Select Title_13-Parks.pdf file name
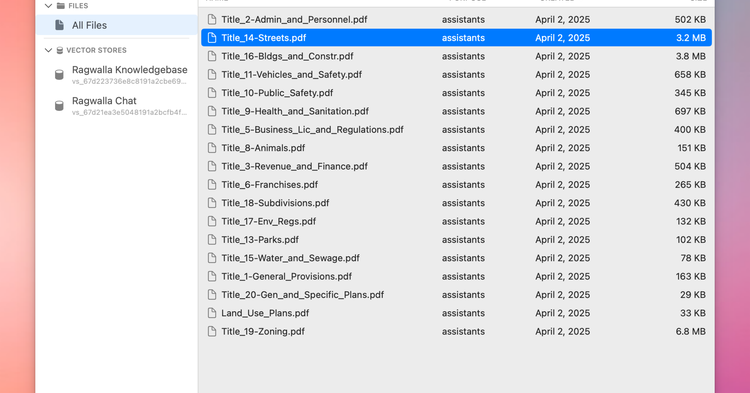 [260, 240]
